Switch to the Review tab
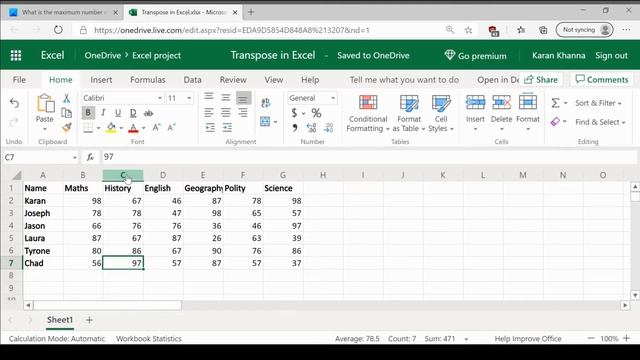 click(x=233, y=80)
